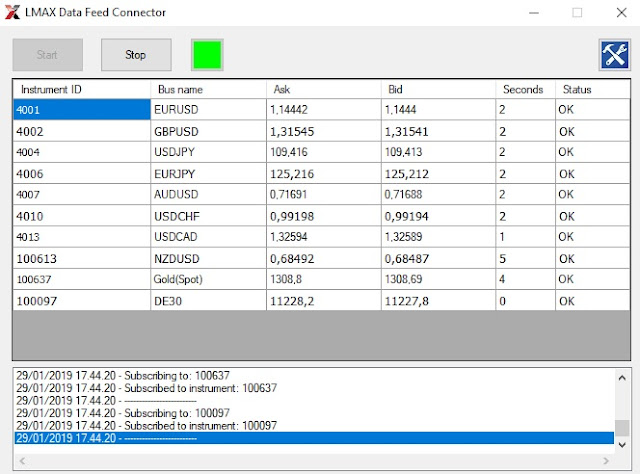The image size is (640, 474).
Task: Select instrument ID cell 4001
Action: [x=82, y=109]
